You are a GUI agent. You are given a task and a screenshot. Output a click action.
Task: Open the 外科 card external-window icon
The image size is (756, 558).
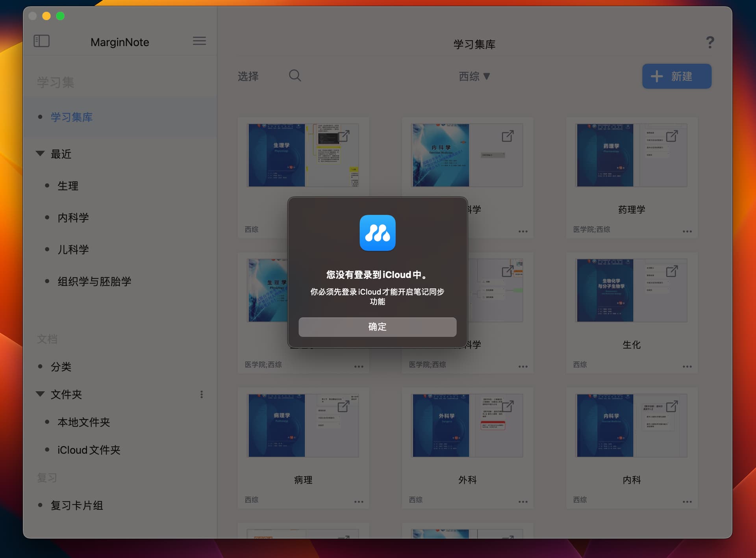(x=508, y=406)
